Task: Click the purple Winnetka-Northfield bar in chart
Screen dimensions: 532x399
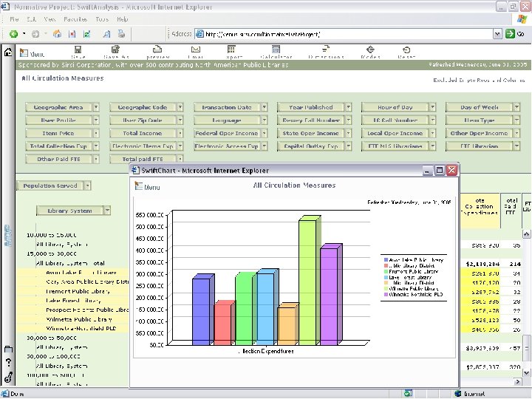Action: (x=329, y=296)
